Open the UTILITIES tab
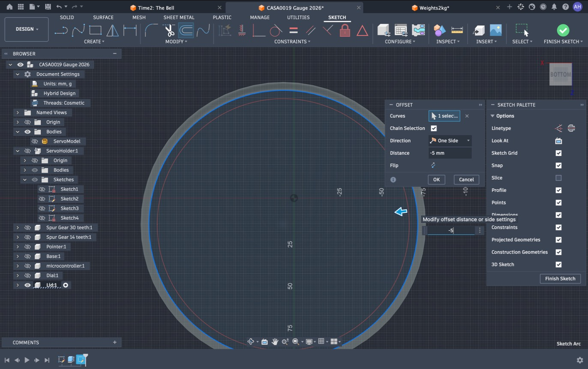Screen dimensions: 588x369 click(298, 18)
